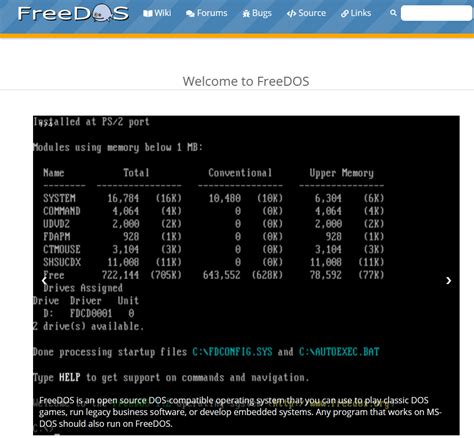Click the SHSUCDX row name
The width and height of the screenshot is (474, 438).
tap(62, 262)
